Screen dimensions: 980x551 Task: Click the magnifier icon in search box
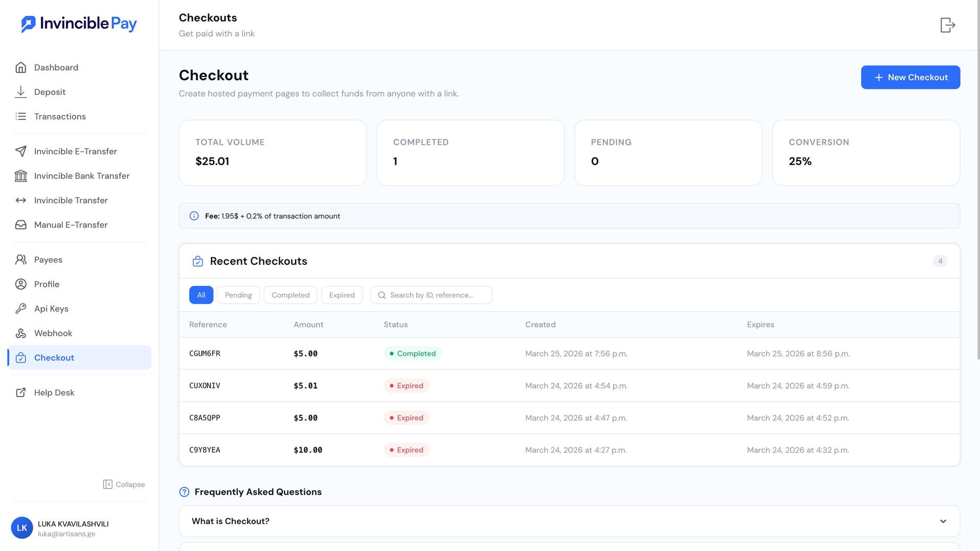coord(382,295)
